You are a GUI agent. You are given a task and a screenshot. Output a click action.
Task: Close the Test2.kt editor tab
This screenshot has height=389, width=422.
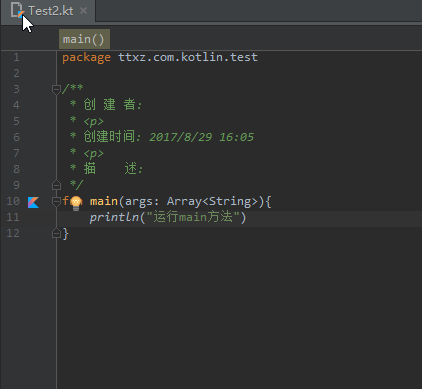pyautogui.click(x=83, y=11)
